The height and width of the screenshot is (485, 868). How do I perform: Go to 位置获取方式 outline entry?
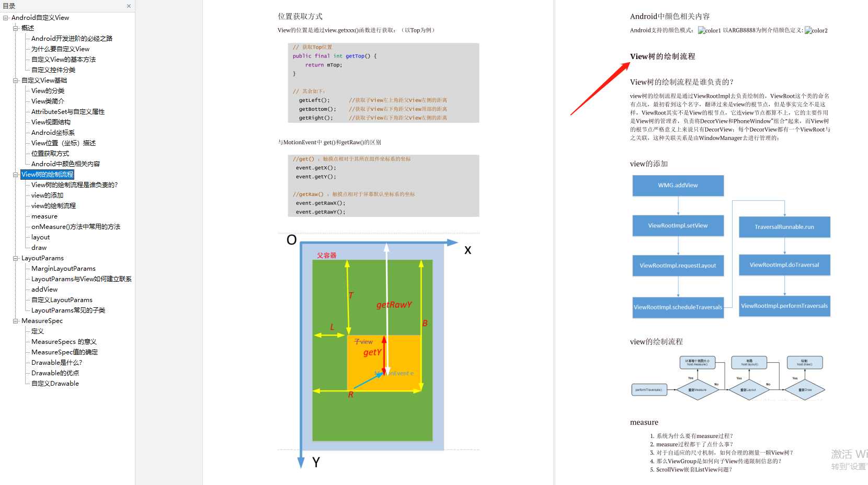(x=50, y=154)
